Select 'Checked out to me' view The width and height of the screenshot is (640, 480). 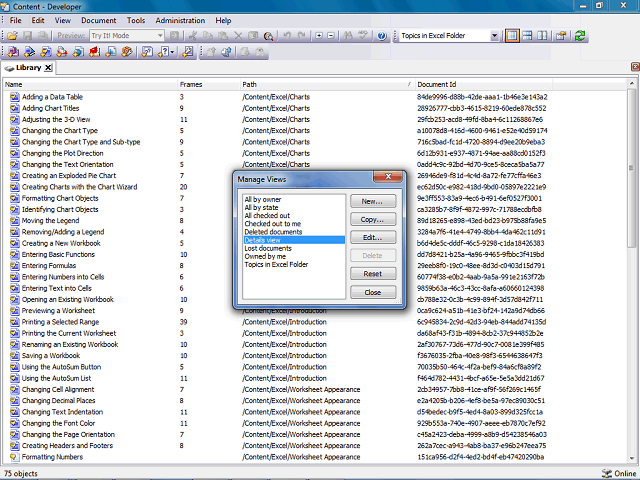click(273, 224)
